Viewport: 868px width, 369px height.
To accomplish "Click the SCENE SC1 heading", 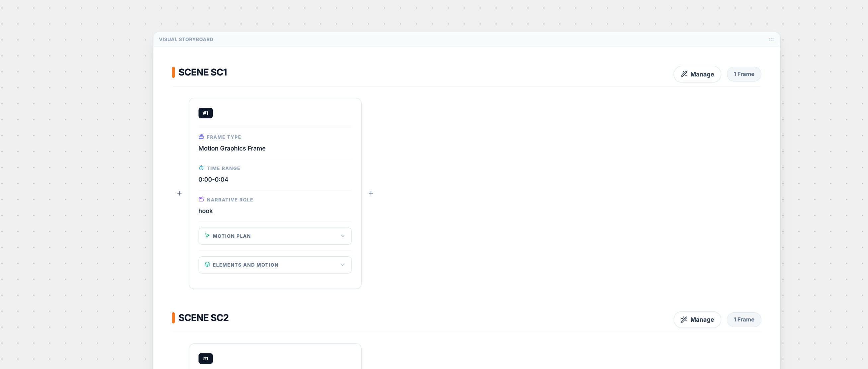I will point(203,72).
